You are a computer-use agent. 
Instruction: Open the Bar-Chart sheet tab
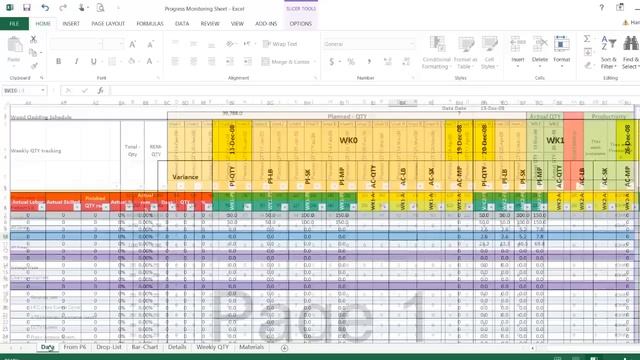pos(145,347)
